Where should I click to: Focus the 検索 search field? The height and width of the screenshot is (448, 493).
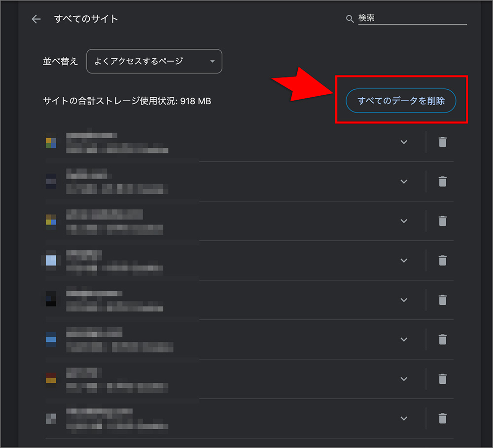tap(412, 18)
